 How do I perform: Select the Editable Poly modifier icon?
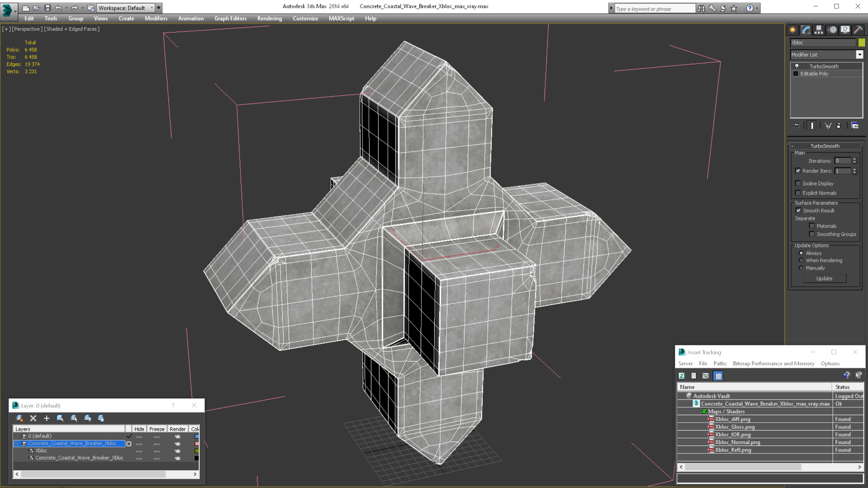[797, 73]
